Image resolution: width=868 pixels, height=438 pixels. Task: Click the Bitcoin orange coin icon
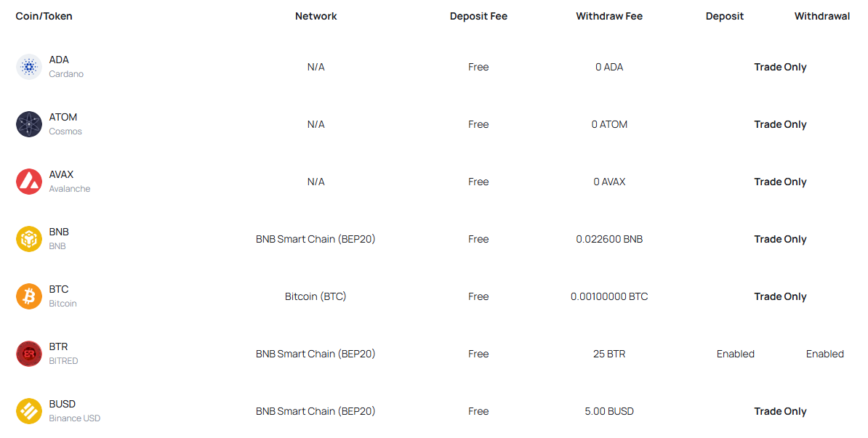tap(29, 296)
